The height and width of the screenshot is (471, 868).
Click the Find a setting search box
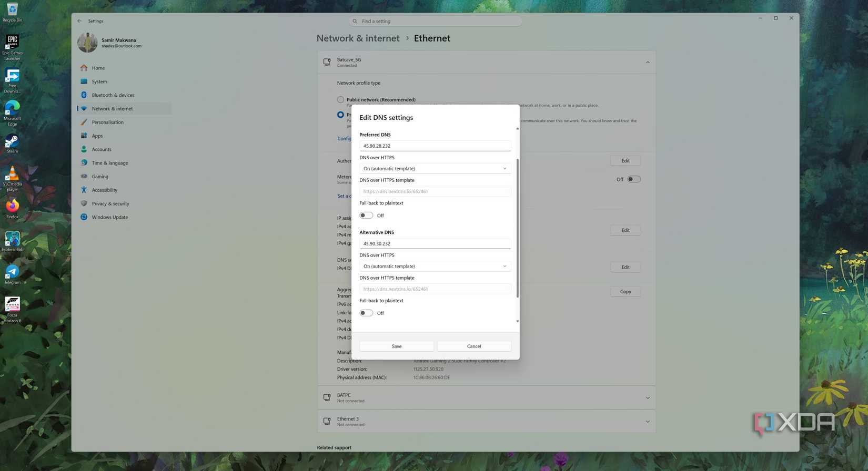(x=435, y=21)
